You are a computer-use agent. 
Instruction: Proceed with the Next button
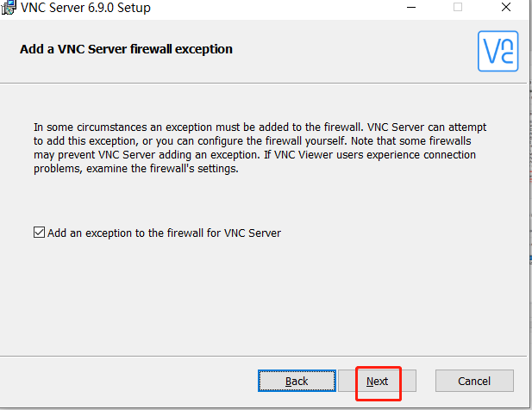tap(378, 381)
